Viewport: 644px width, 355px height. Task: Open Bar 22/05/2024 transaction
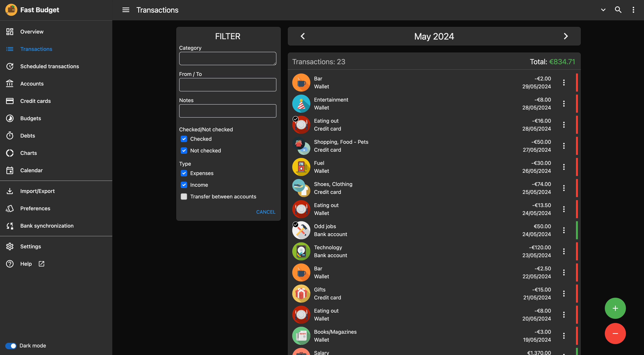pos(434,272)
